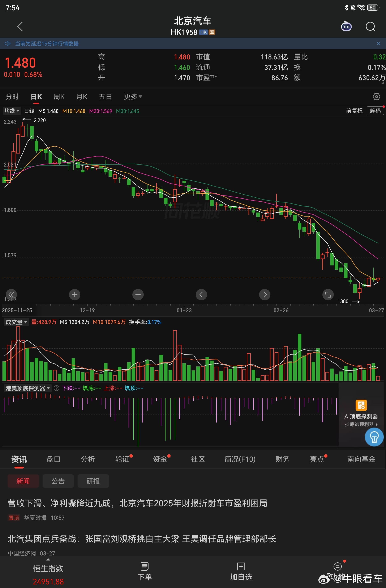
Task: Open chart settings hexagon icon
Action: pos(376,96)
